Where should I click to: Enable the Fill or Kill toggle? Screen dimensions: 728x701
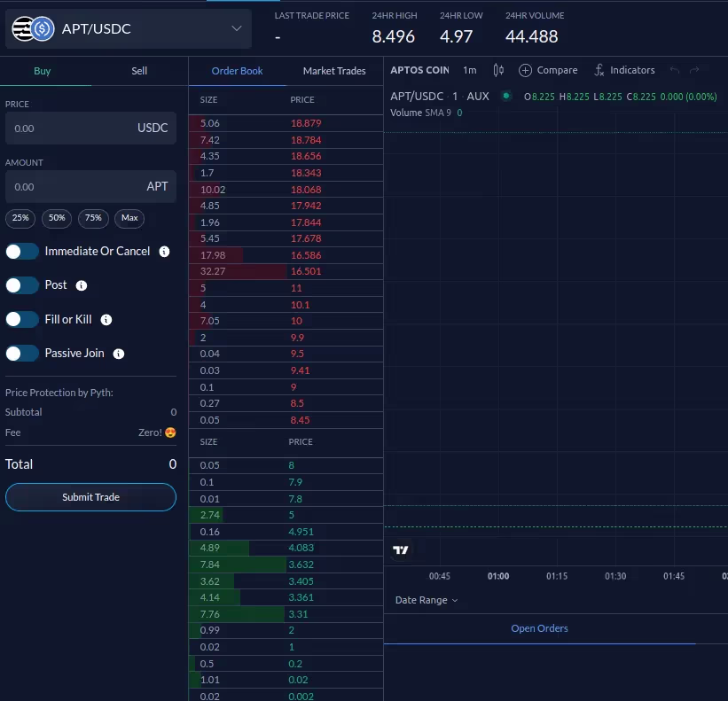point(22,319)
